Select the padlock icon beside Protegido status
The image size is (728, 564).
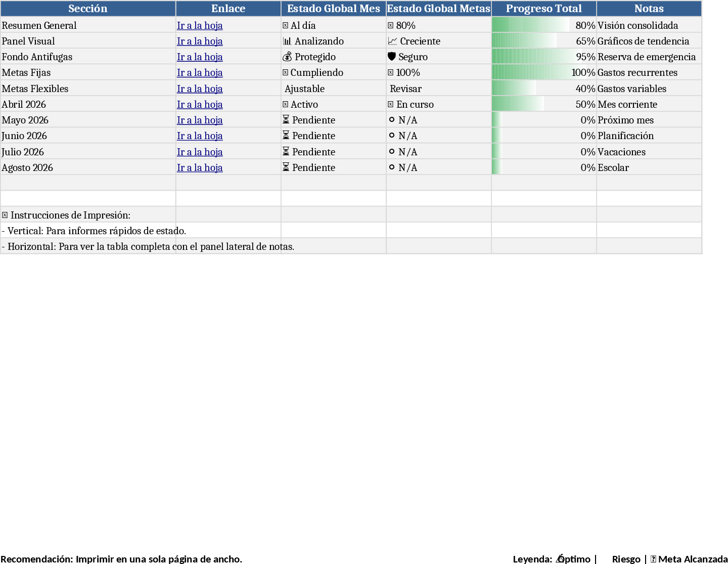pos(288,57)
